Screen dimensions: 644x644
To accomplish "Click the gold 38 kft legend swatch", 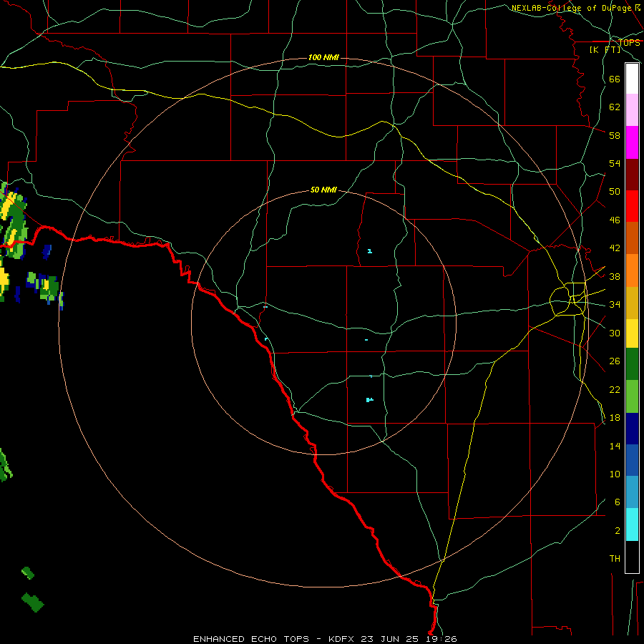I will [632, 303].
